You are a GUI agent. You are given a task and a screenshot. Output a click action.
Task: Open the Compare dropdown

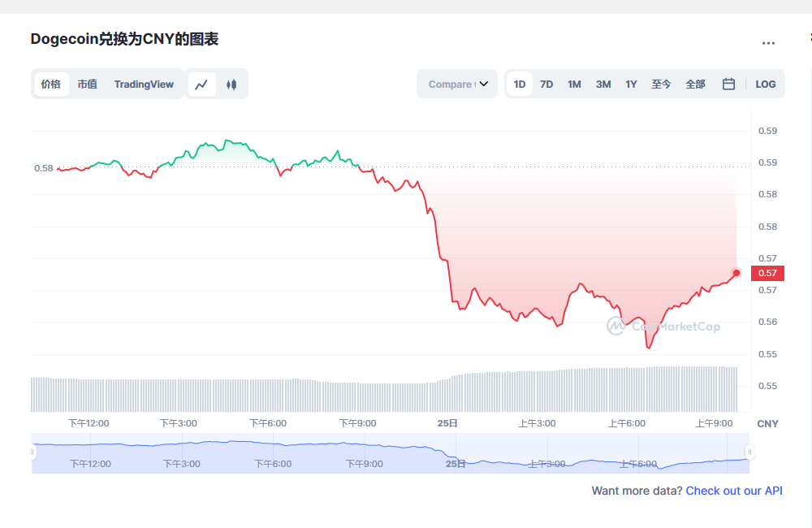tap(457, 84)
